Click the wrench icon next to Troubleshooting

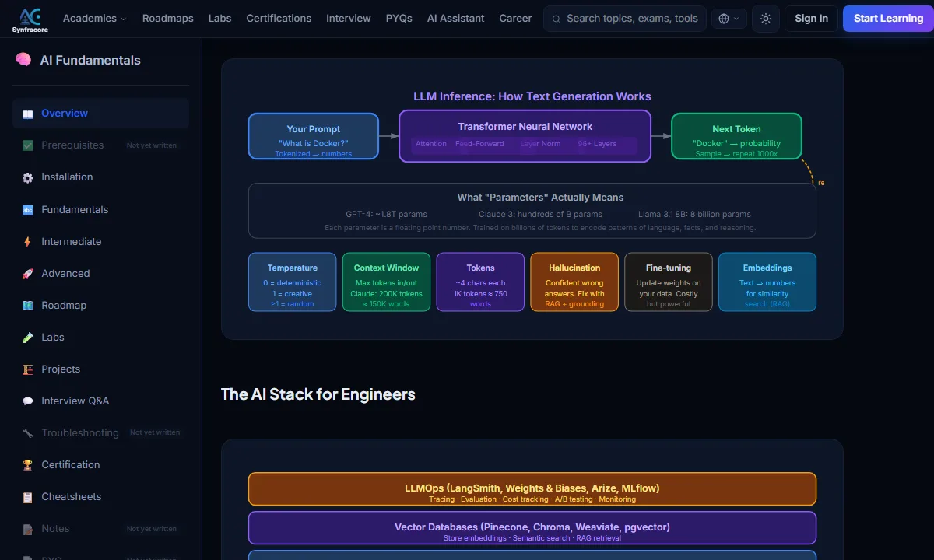point(28,433)
